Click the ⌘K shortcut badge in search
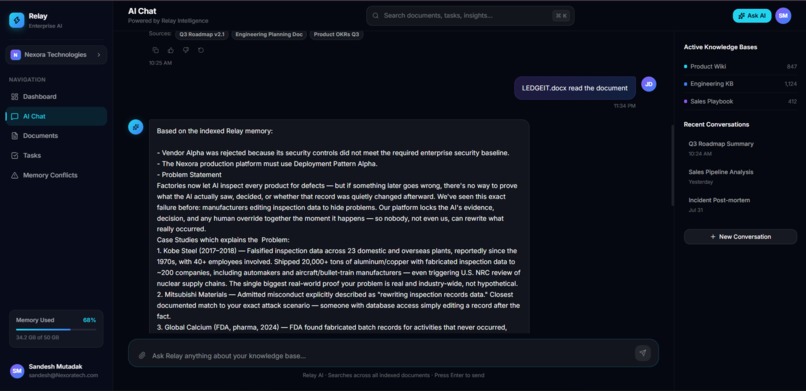The image size is (806, 391). [x=561, y=16]
